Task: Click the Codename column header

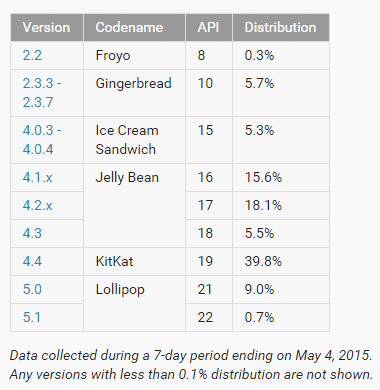Action: pos(134,27)
